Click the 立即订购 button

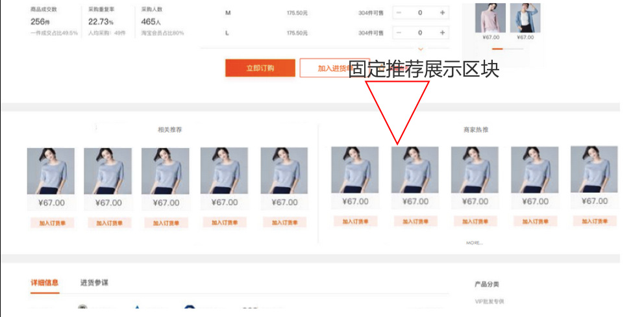tap(260, 68)
